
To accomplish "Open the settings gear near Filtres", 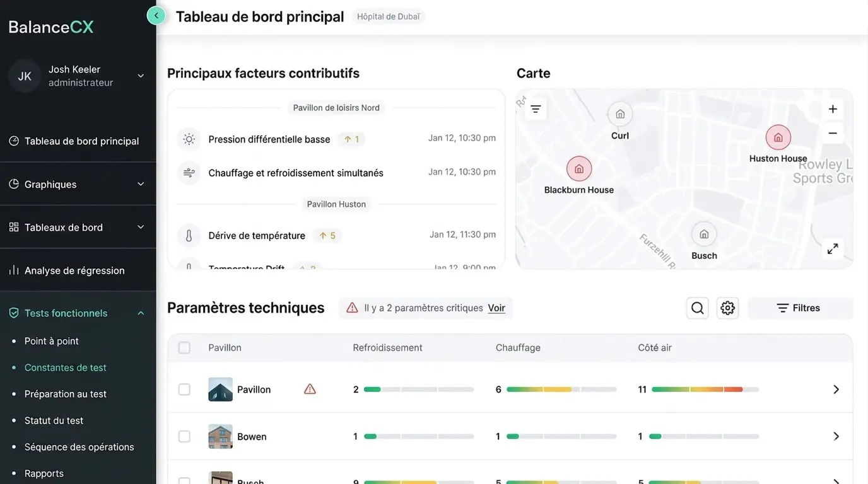I will coord(727,308).
